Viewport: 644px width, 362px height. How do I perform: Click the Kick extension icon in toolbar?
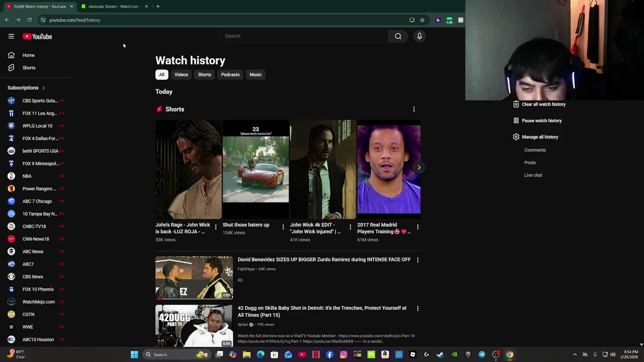tap(438, 20)
